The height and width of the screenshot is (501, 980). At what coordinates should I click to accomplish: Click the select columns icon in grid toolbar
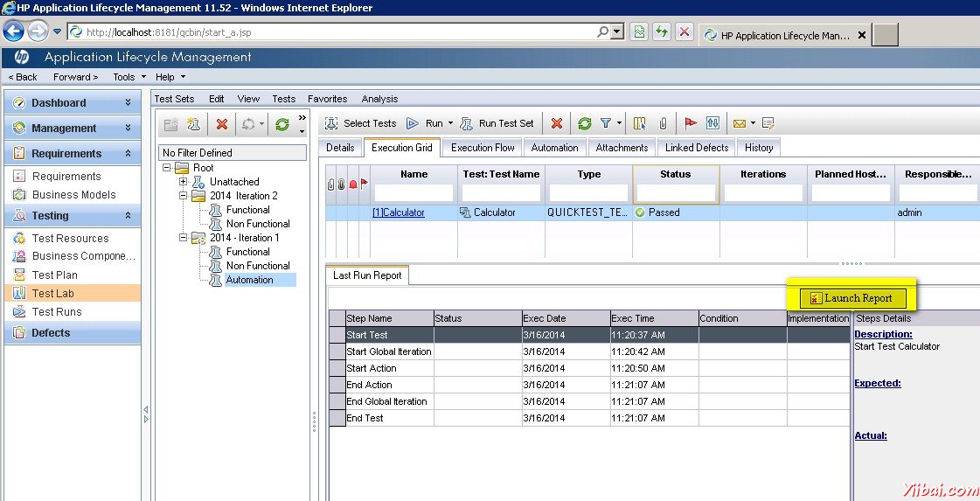point(640,123)
